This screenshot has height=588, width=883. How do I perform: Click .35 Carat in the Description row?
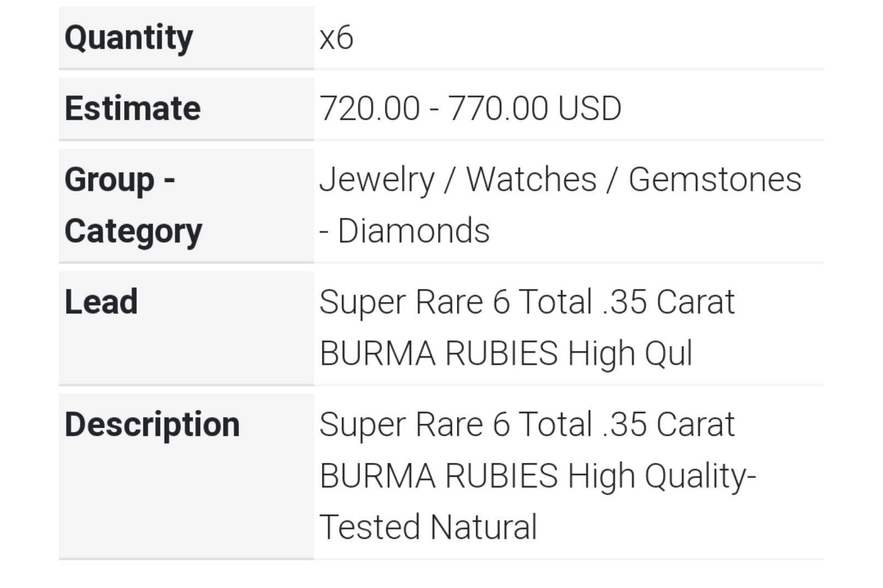click(x=668, y=425)
